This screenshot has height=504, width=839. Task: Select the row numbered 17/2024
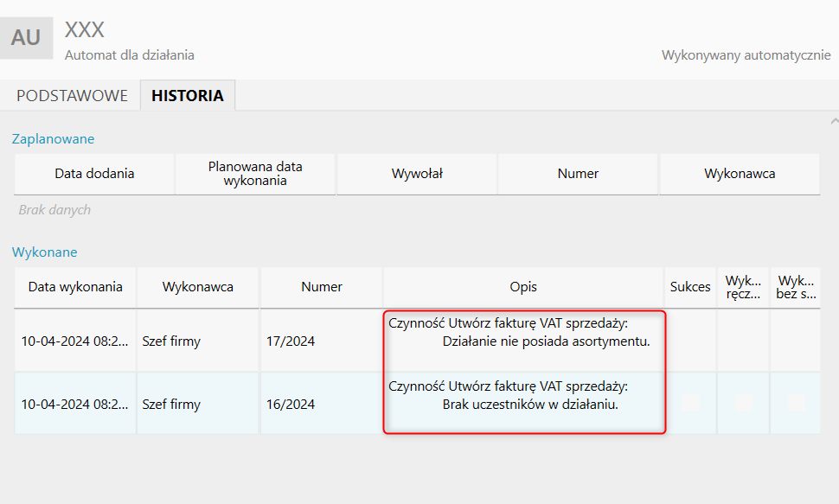click(291, 341)
